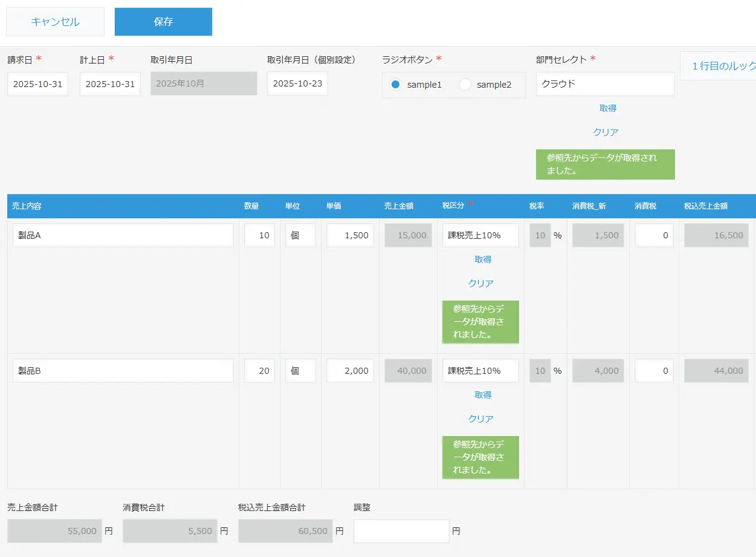Click the 税区分 field in 製品B row
This screenshot has width=756, height=557.
tap(480, 371)
